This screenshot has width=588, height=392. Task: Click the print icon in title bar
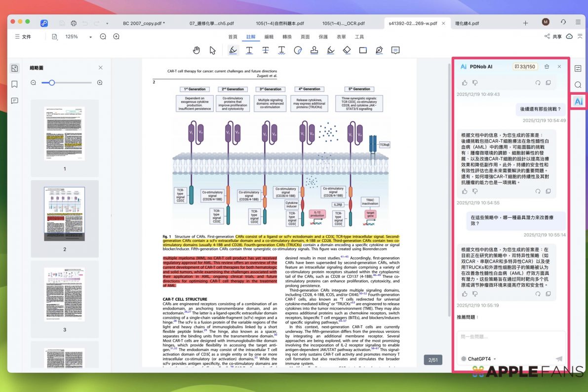[x=74, y=23]
